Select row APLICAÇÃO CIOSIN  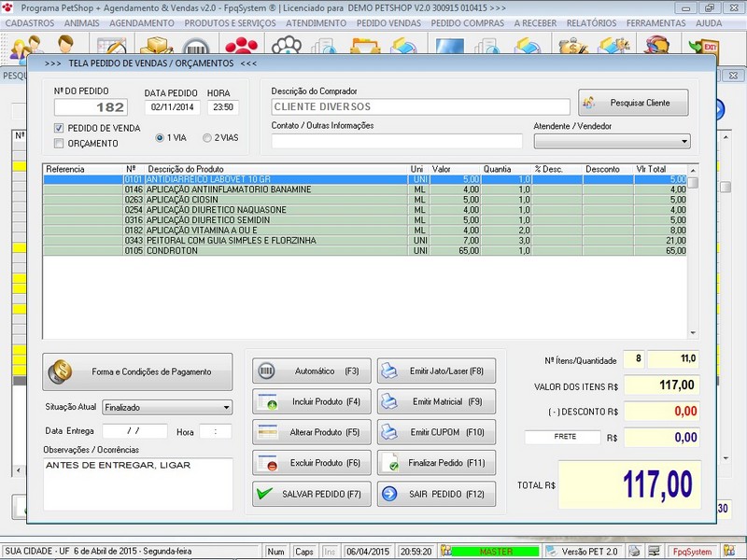click(365, 200)
